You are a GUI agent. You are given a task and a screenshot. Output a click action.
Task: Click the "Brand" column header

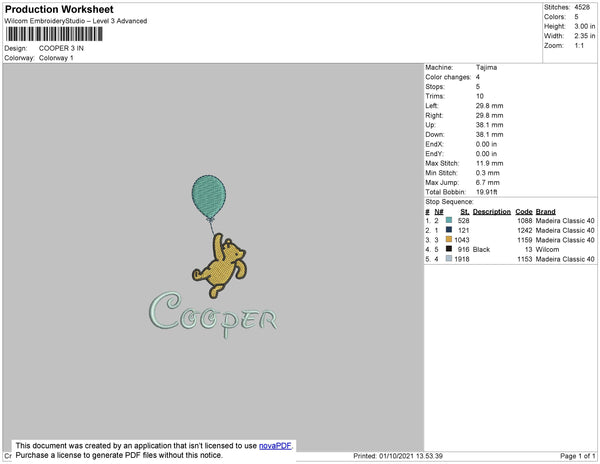[x=546, y=212]
